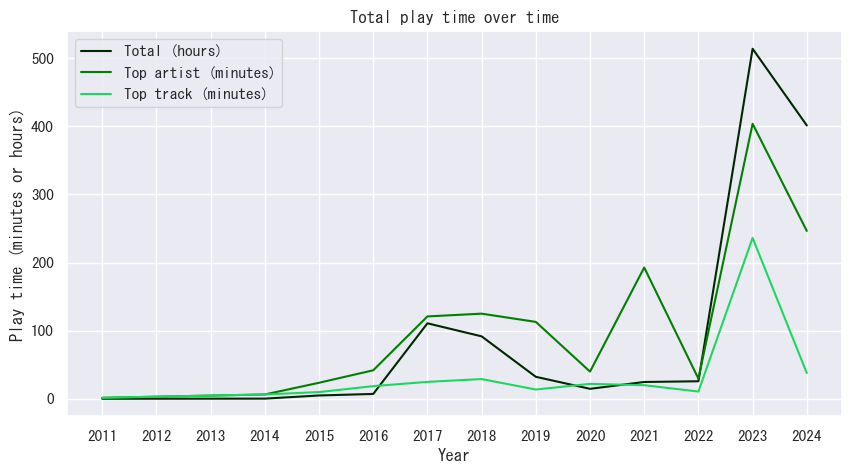Click the Total hours point at 2017

(428, 323)
